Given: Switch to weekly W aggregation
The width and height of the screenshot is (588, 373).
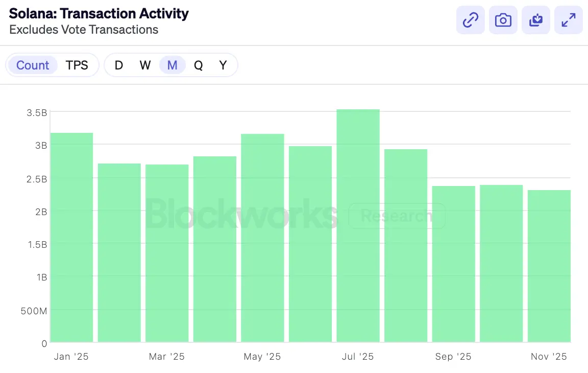Looking at the screenshot, I should pos(145,65).
